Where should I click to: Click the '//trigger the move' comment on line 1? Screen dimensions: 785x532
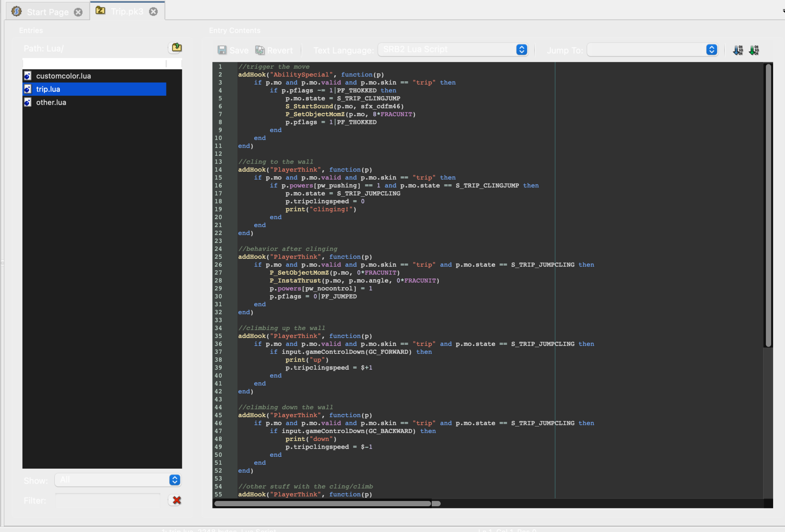pyautogui.click(x=274, y=67)
